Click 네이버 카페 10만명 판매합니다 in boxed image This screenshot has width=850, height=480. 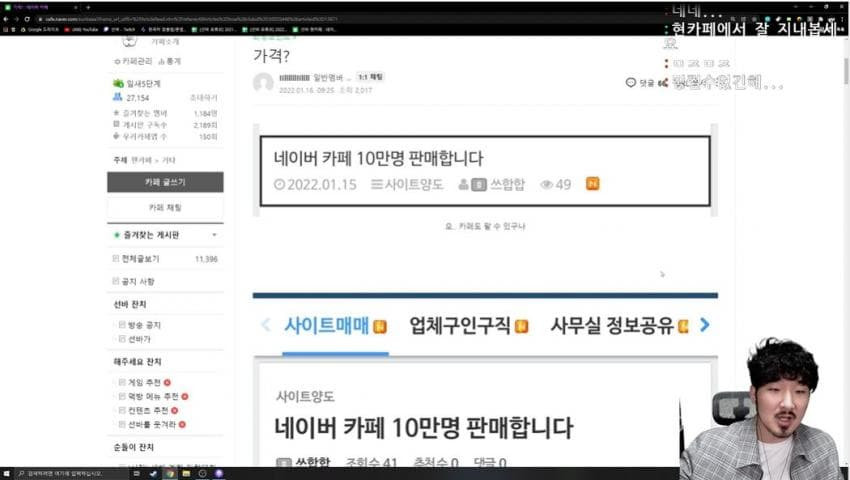(378, 158)
